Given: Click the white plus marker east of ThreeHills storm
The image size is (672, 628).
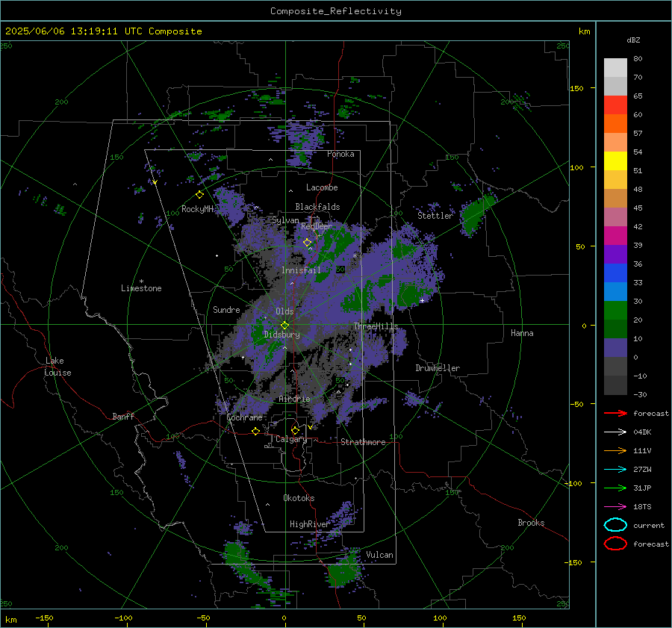Looking at the screenshot, I should coord(422,301).
